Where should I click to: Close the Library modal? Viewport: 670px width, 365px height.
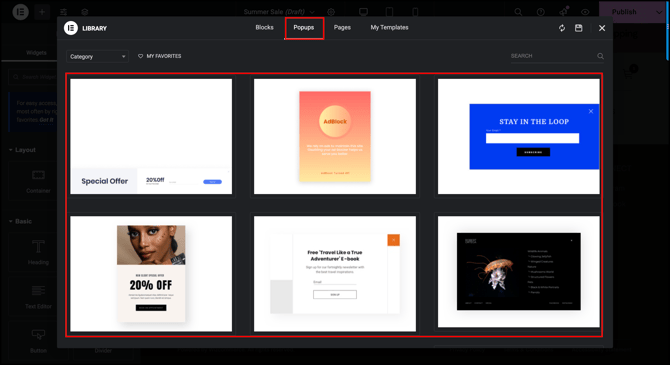(x=602, y=28)
